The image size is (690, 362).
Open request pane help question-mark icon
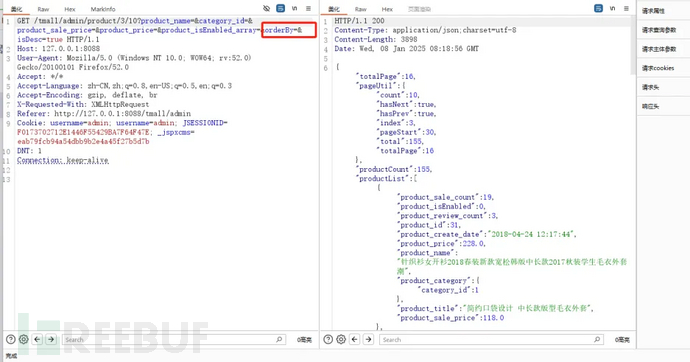click(11, 339)
